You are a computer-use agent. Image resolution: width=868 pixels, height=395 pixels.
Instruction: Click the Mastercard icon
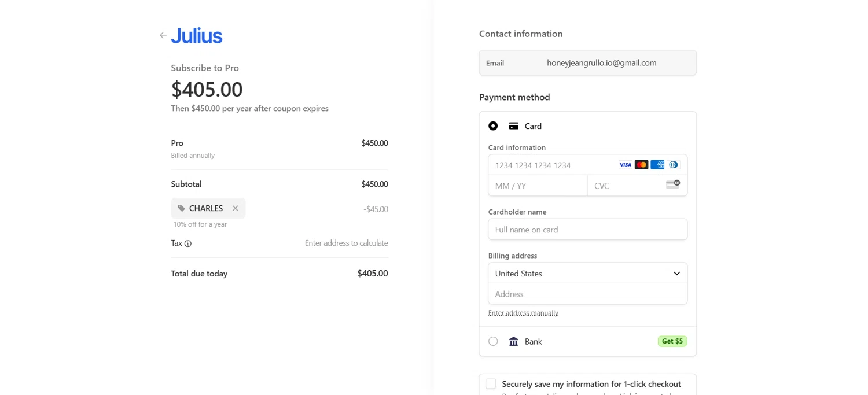click(641, 165)
